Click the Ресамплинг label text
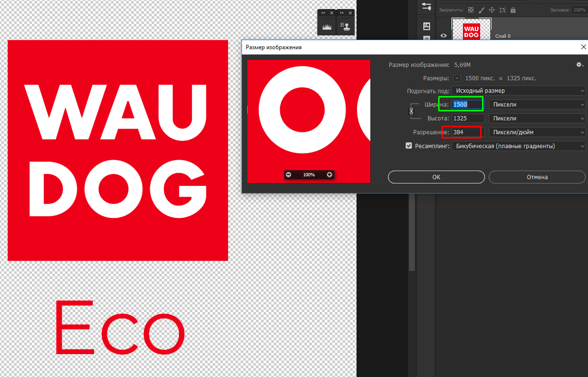 click(432, 146)
